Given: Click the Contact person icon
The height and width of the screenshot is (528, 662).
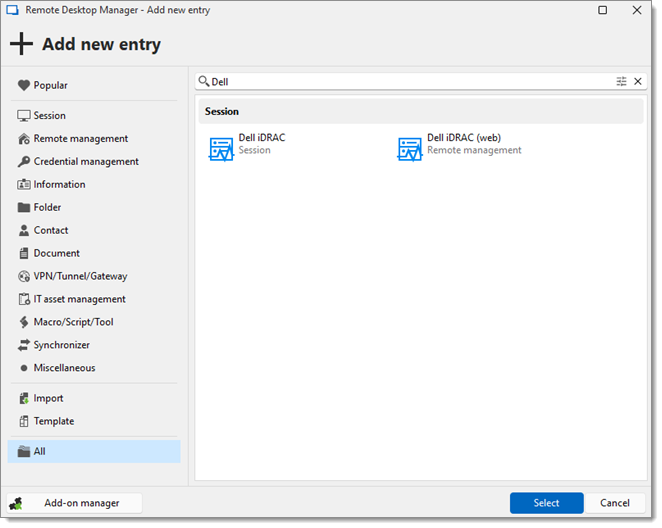Looking at the screenshot, I should [24, 230].
